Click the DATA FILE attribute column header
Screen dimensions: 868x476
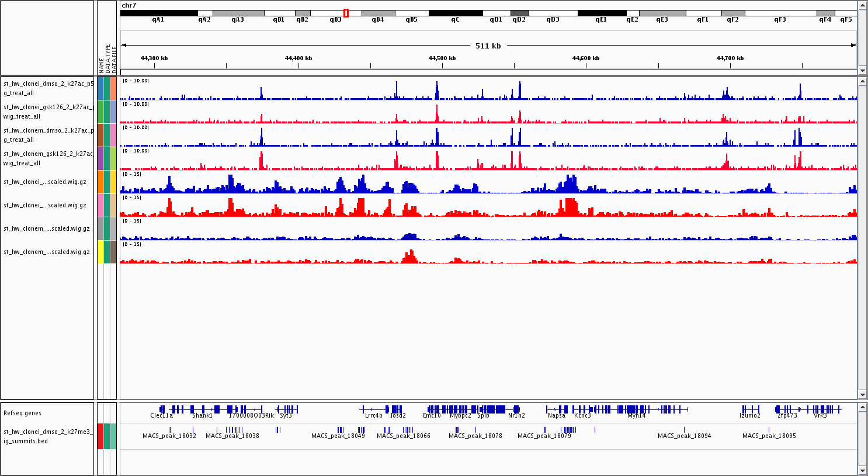point(114,60)
